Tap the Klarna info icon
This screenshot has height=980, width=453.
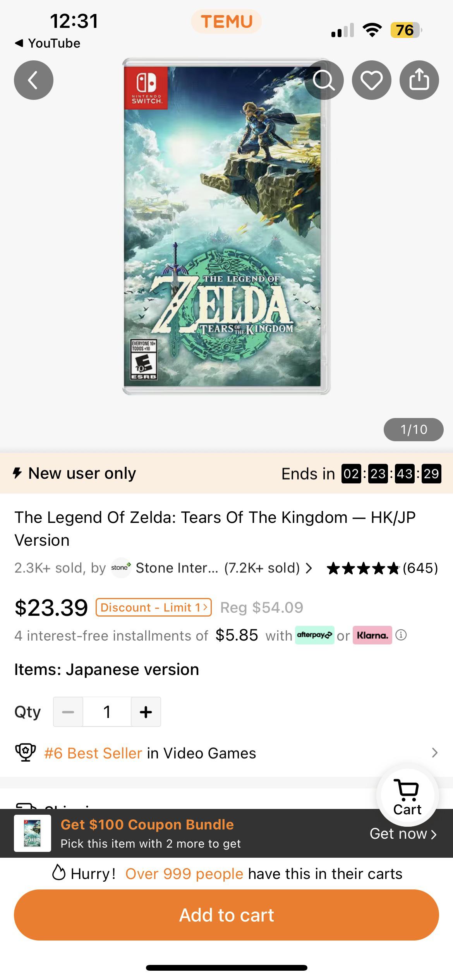[401, 635]
